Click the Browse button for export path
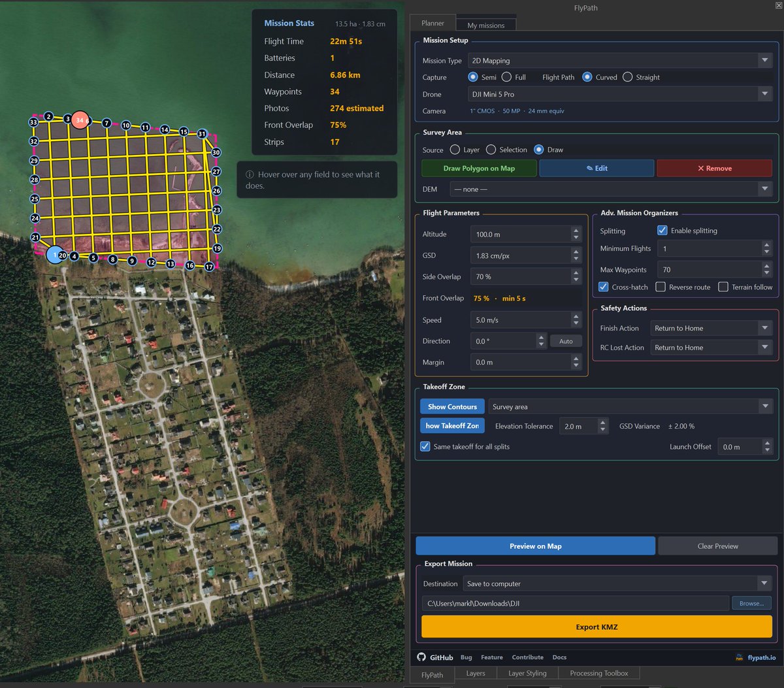The height and width of the screenshot is (688, 784). [751, 603]
